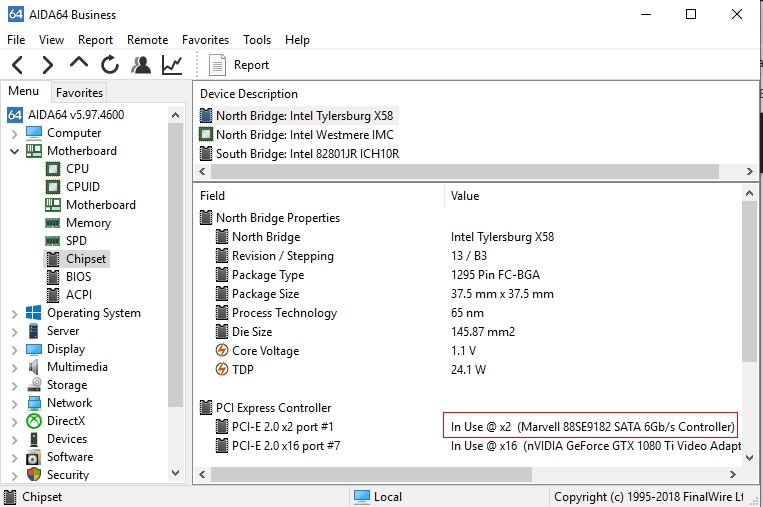
Task: Expand the Display tree node
Action: 15,350
